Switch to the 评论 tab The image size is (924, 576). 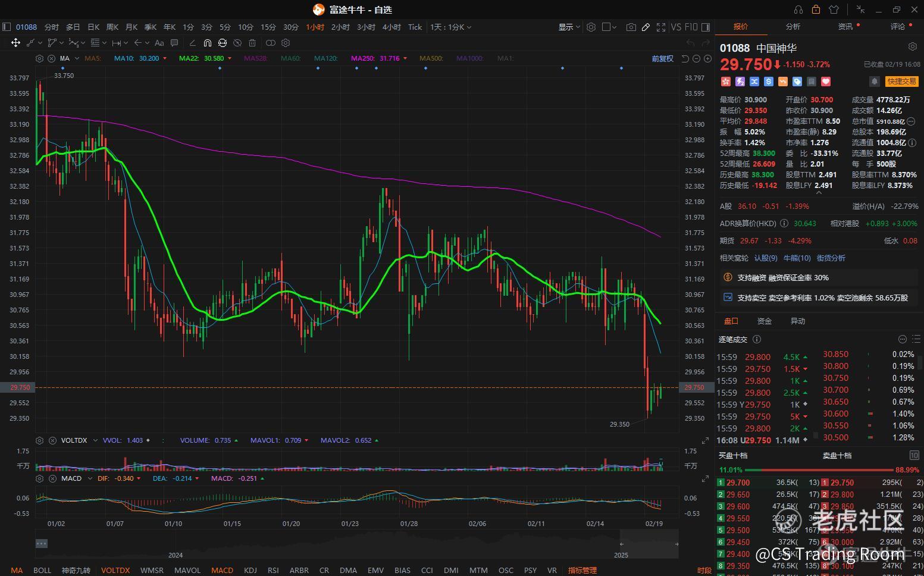click(x=898, y=27)
